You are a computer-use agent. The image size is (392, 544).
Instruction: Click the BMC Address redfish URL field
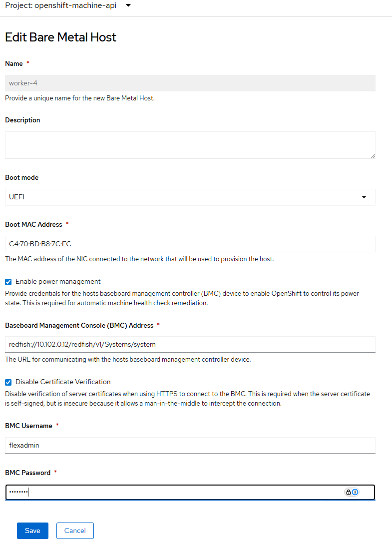click(190, 344)
